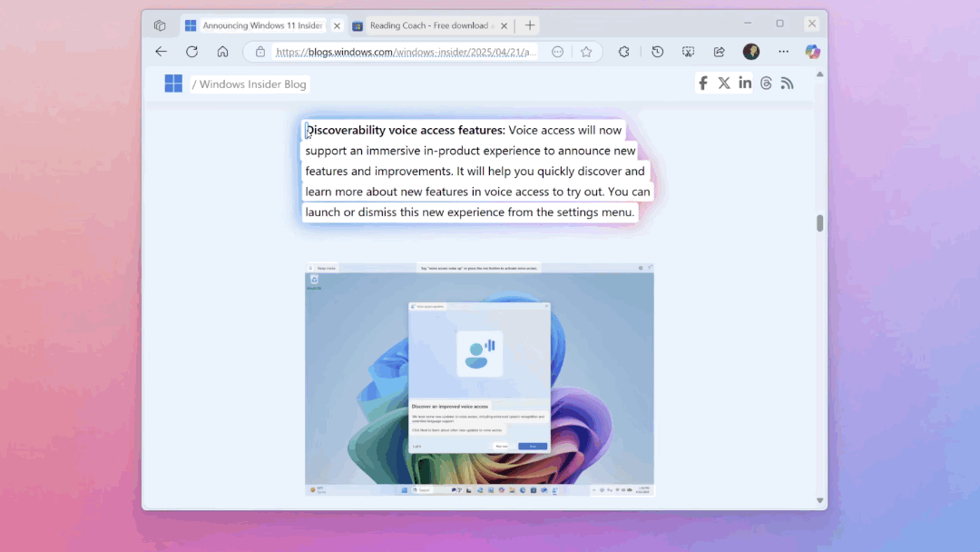Open the user profile avatar
Image resolution: width=980 pixels, height=552 pixels.
click(x=751, y=52)
